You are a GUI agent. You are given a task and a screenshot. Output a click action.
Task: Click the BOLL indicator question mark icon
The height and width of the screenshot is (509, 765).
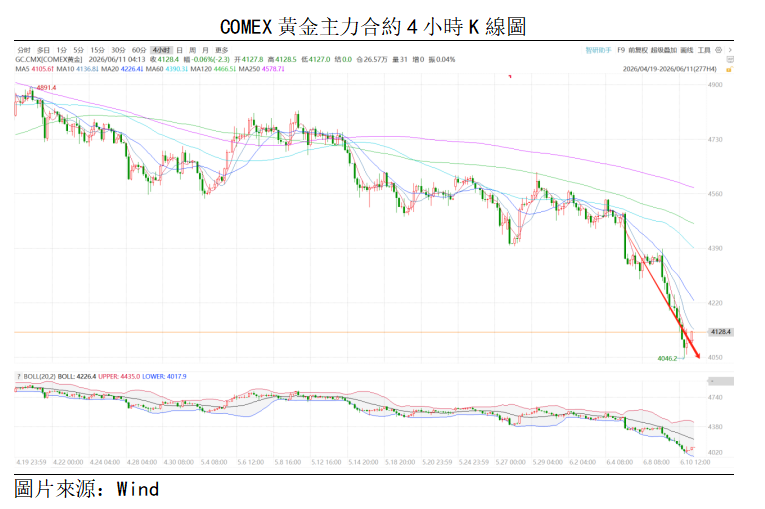(x=19, y=376)
